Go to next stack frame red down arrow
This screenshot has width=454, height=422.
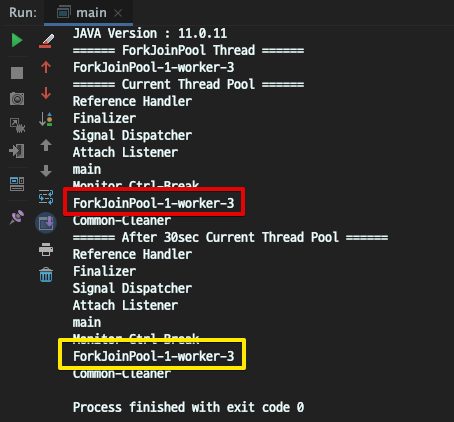pyautogui.click(x=46, y=93)
